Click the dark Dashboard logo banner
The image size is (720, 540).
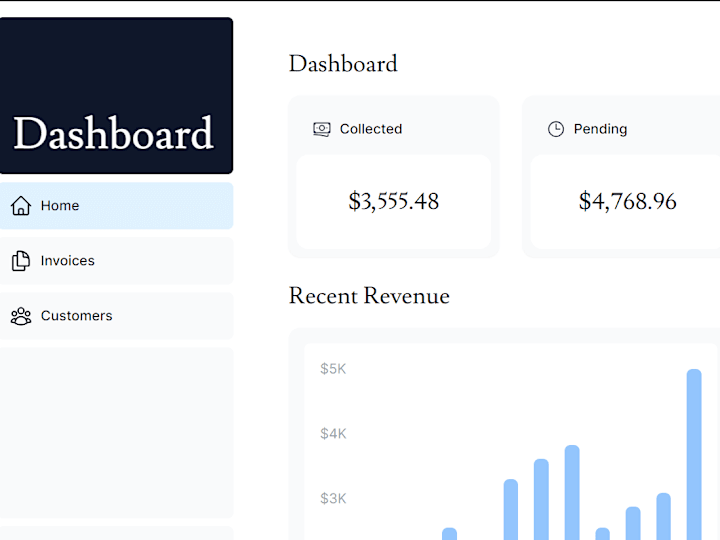point(116,96)
